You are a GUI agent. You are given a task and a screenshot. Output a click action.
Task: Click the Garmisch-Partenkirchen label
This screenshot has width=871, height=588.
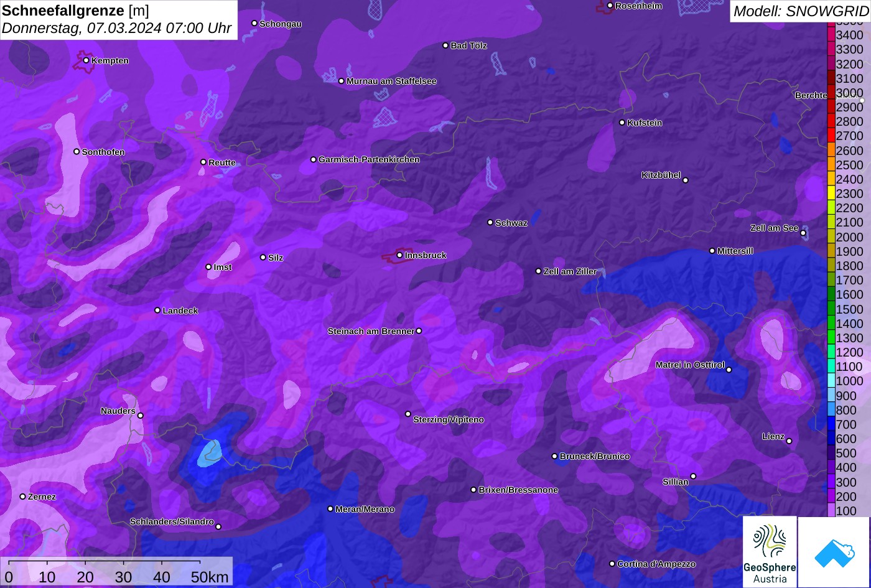click(x=369, y=160)
